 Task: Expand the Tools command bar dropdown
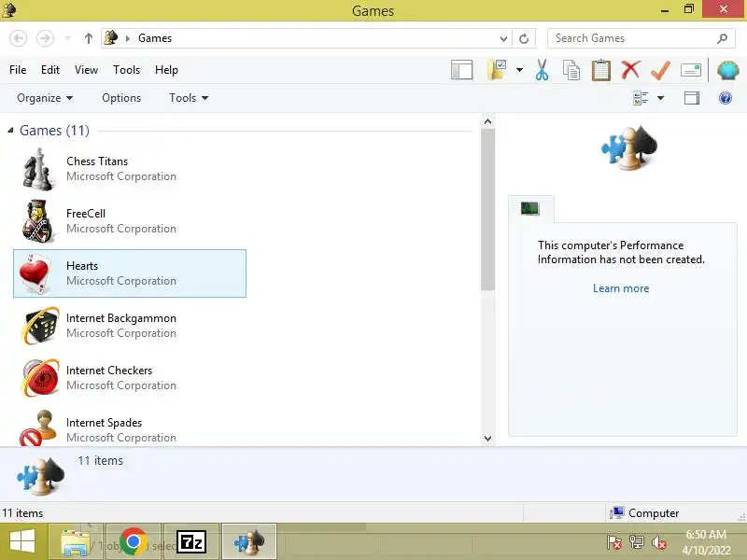coord(189,98)
